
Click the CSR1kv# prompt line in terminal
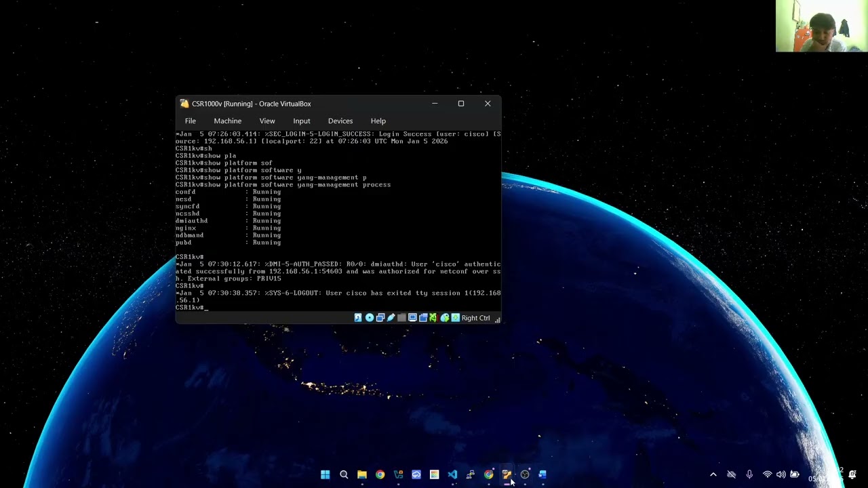192,308
